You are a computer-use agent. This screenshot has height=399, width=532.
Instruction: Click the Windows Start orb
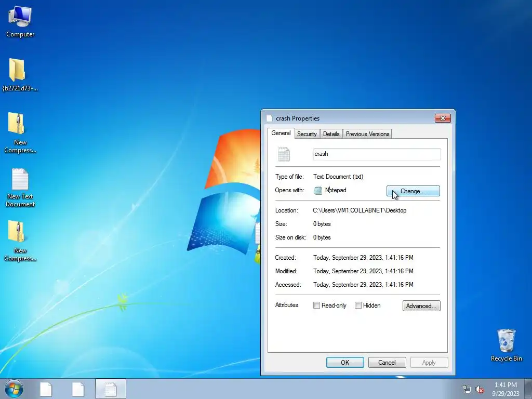tap(14, 389)
